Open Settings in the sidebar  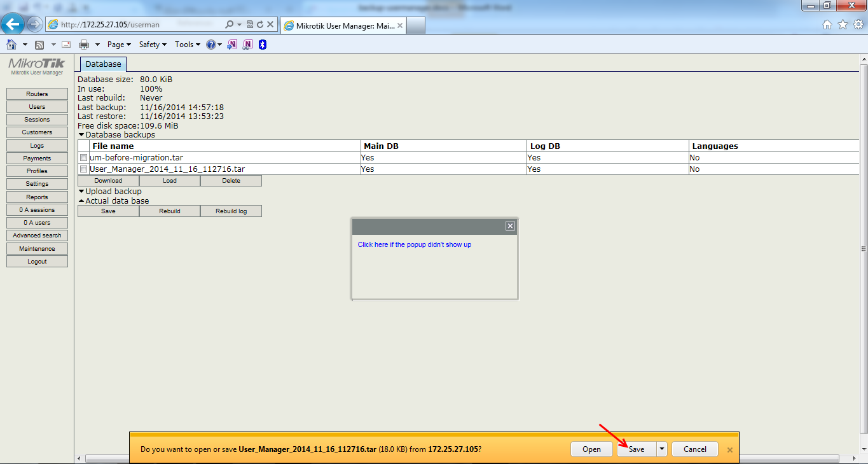pos(37,184)
